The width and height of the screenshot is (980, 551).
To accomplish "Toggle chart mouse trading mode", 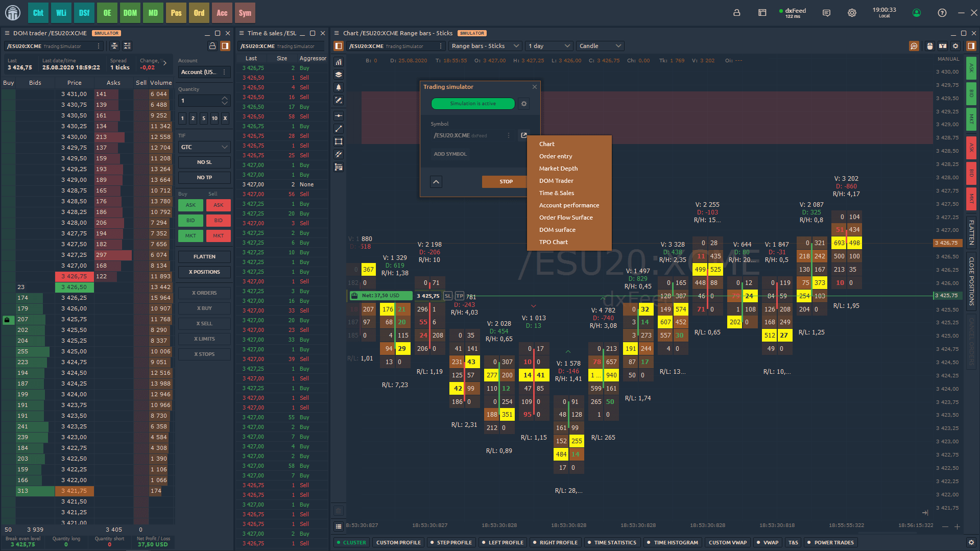I will (930, 46).
